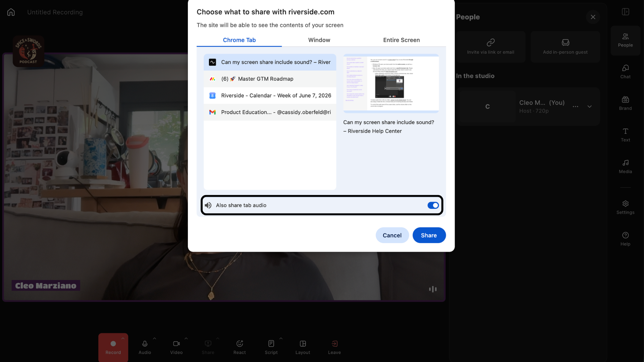
Task: Click Invite via link or email
Action: 491,47
